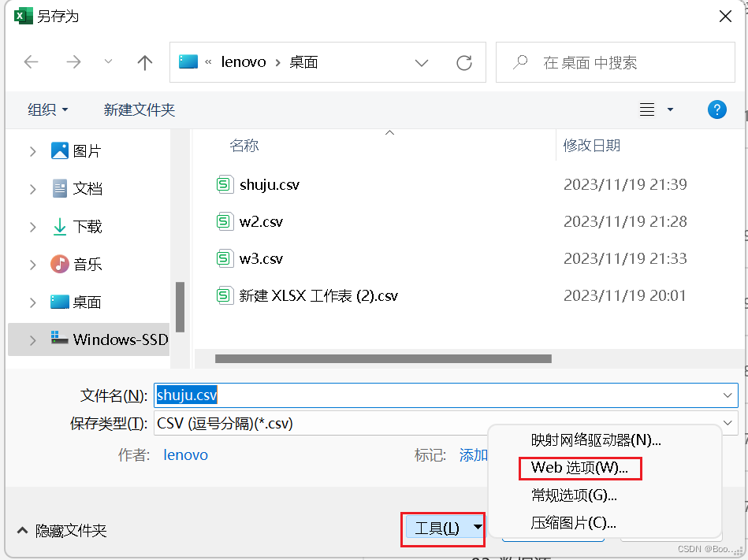Select Web 选项(W) from the tools menu

580,468
